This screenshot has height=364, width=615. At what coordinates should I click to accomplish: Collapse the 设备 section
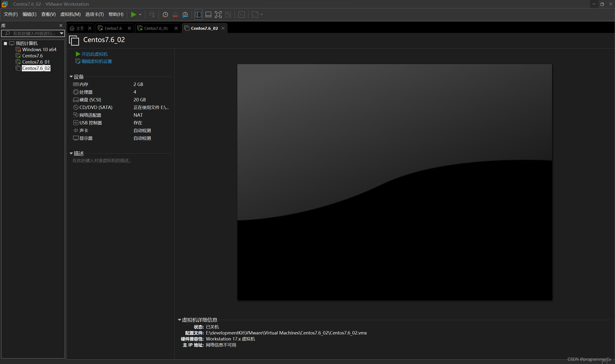tap(71, 77)
